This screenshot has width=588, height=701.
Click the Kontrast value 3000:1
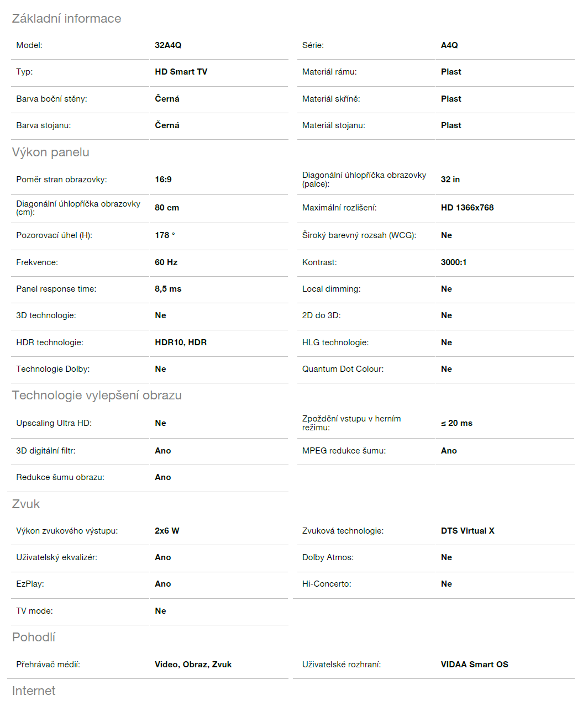pos(453,262)
